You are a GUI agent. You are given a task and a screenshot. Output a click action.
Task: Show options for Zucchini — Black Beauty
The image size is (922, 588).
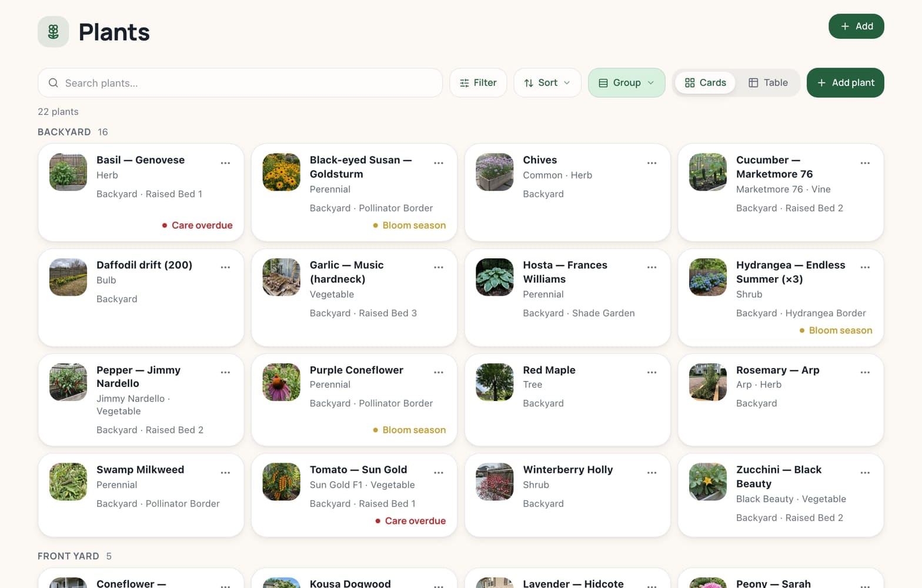click(x=865, y=472)
